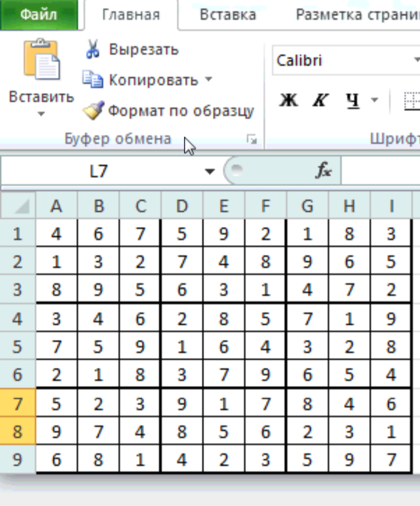Open the Name Box dropdown arrow
The image size is (420, 506).
[x=210, y=171]
